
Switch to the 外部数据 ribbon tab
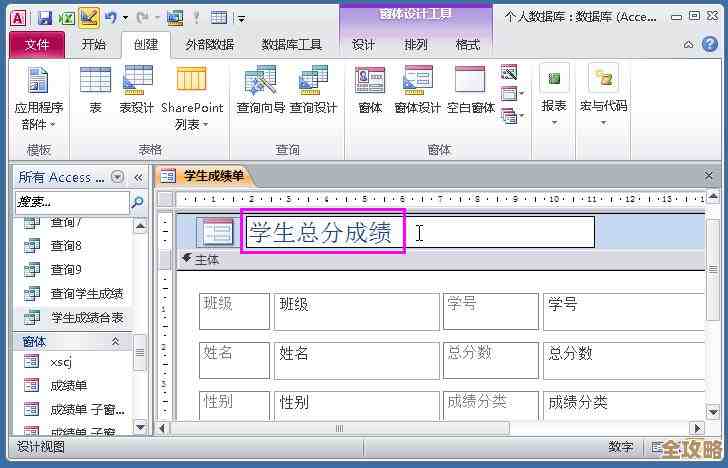click(209, 45)
